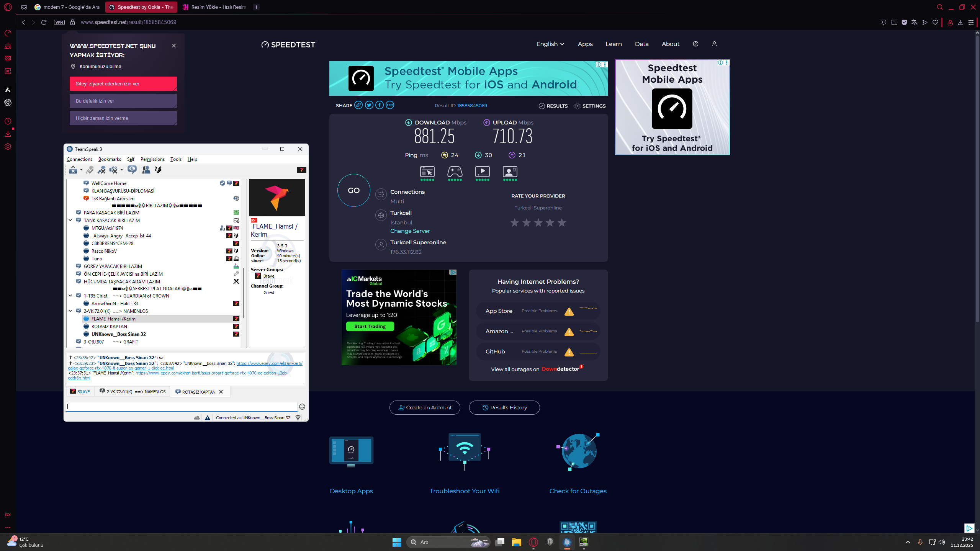
Task: Focus the TeamSpeak chat input field
Action: coord(182,407)
